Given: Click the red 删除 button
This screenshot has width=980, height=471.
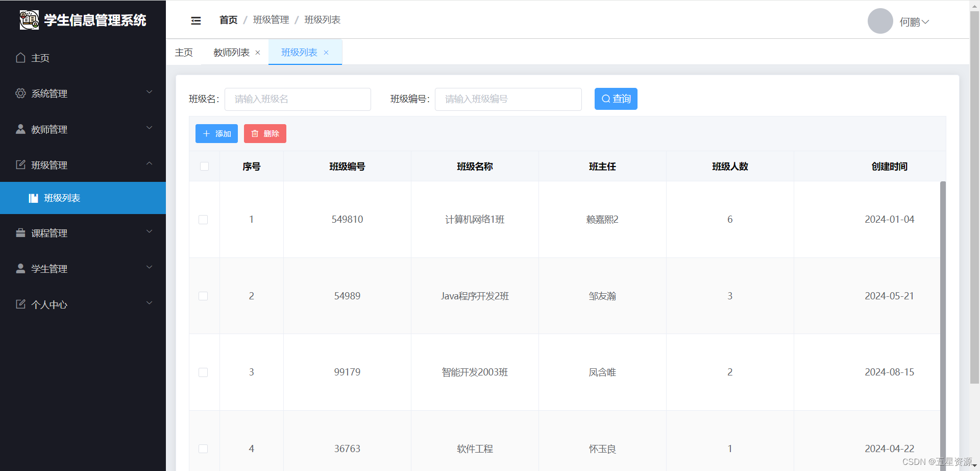Looking at the screenshot, I should tap(265, 133).
